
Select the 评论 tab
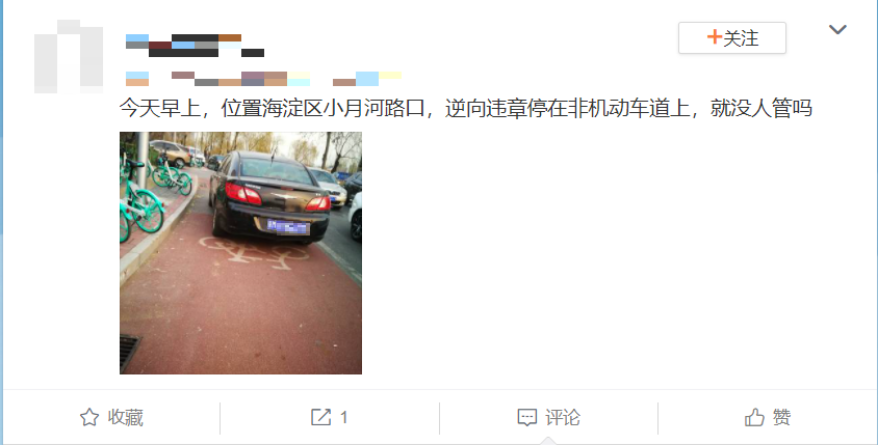click(563, 417)
